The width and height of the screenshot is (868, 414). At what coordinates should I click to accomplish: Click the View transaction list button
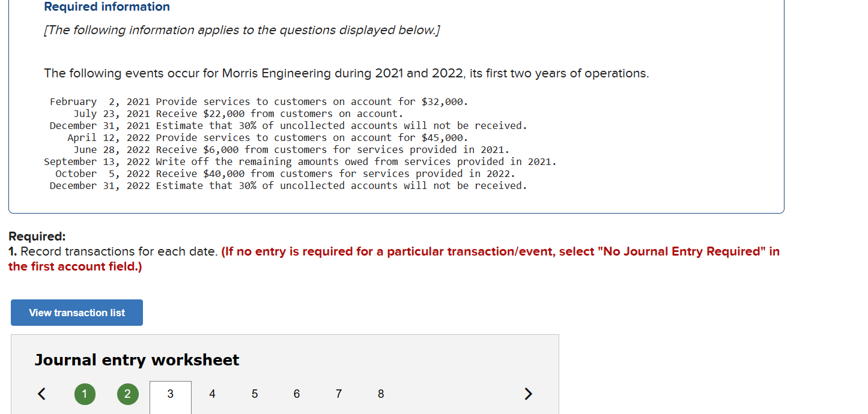[76, 312]
